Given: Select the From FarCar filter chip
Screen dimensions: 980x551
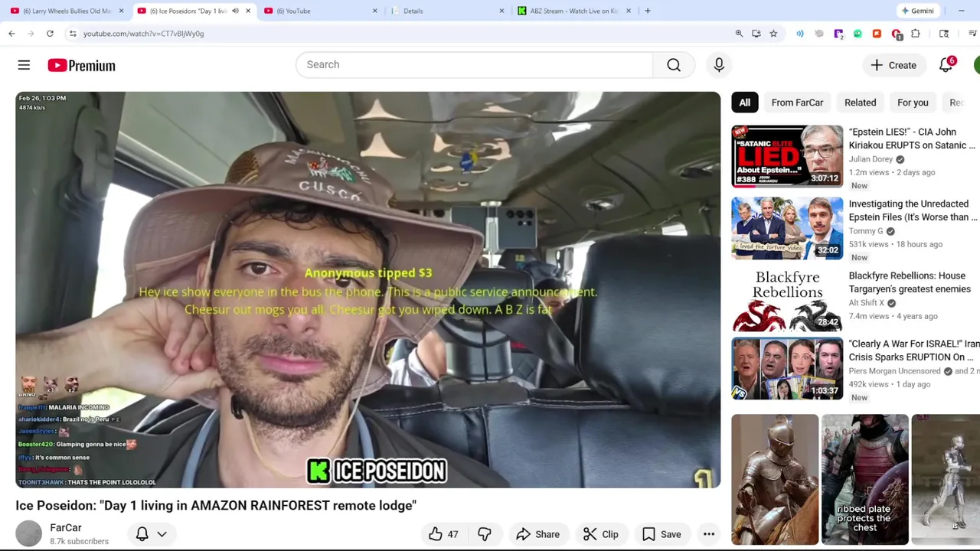Looking at the screenshot, I should tap(797, 103).
